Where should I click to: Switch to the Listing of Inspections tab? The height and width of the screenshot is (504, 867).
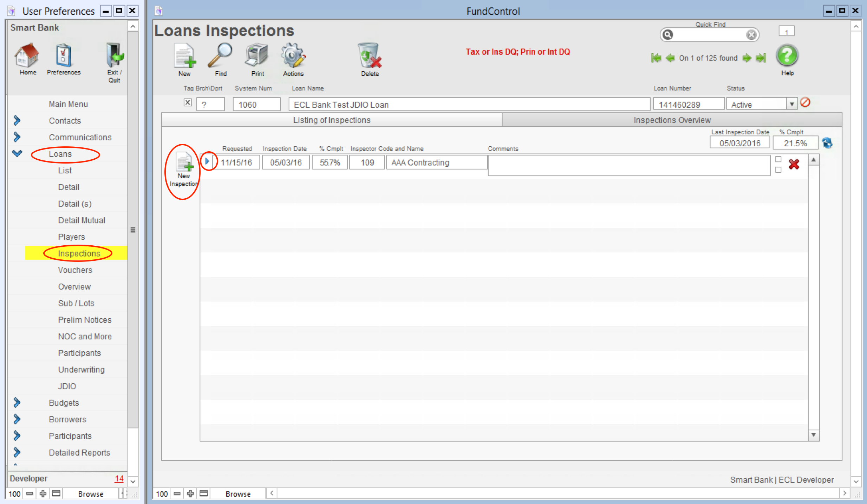(x=332, y=120)
